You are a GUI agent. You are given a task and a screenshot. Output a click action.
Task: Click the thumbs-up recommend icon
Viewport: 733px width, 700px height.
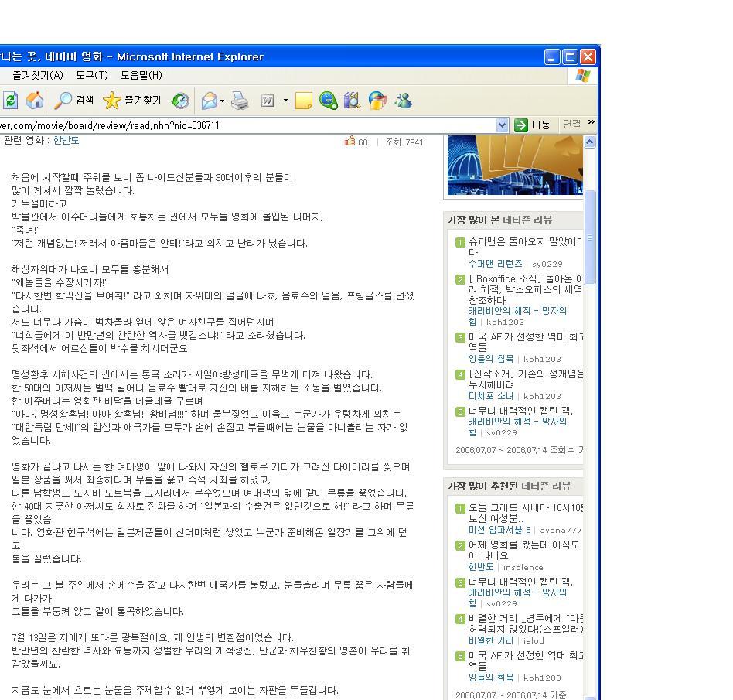pyautogui.click(x=349, y=141)
